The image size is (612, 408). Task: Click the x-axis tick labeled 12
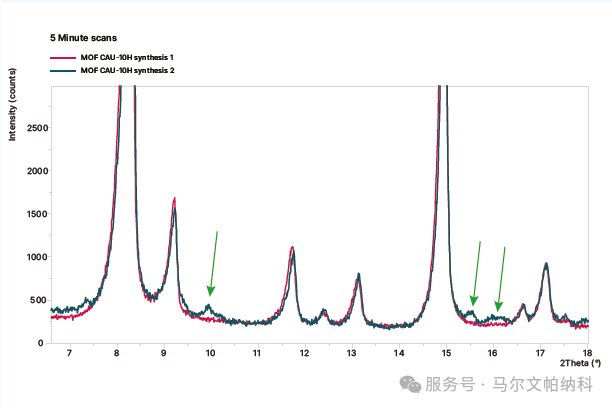[305, 354]
